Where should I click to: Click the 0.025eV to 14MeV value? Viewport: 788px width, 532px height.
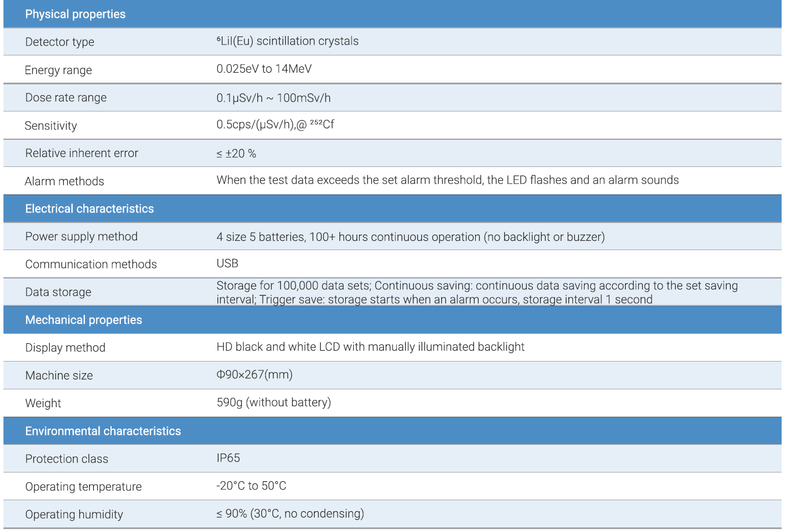point(264,69)
